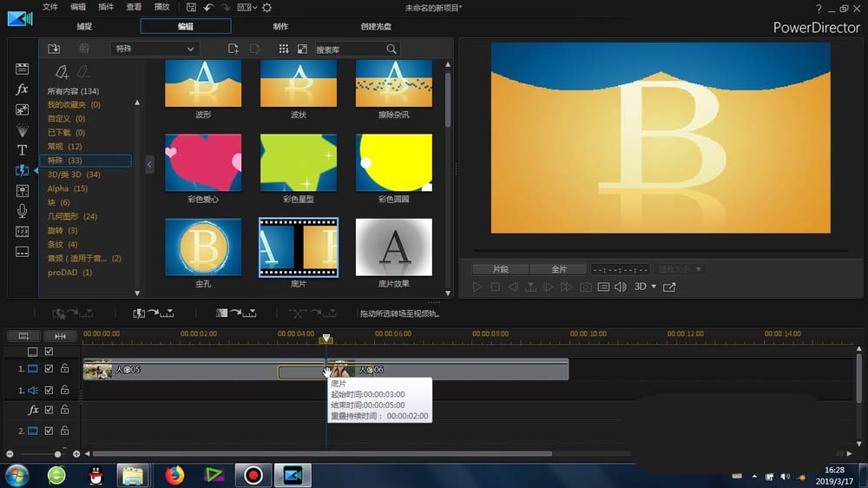Click the import media icon in library
The height and width of the screenshot is (488, 868).
point(54,49)
